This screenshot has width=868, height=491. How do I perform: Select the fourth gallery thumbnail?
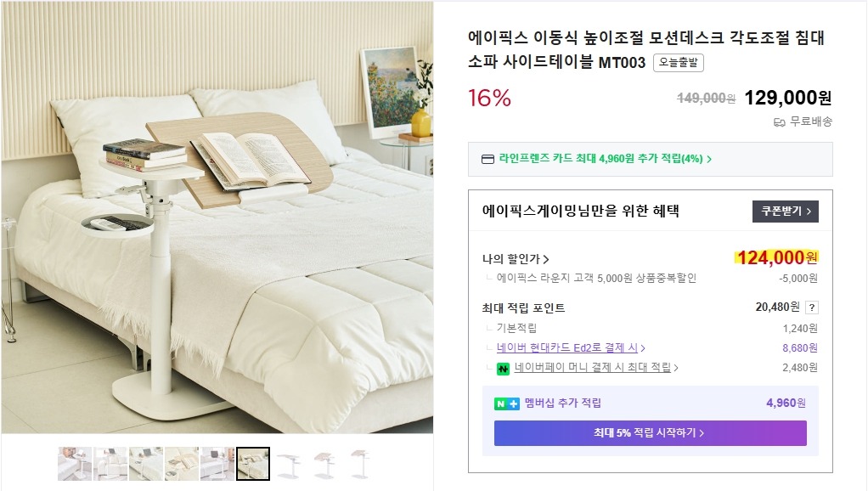pos(182,464)
